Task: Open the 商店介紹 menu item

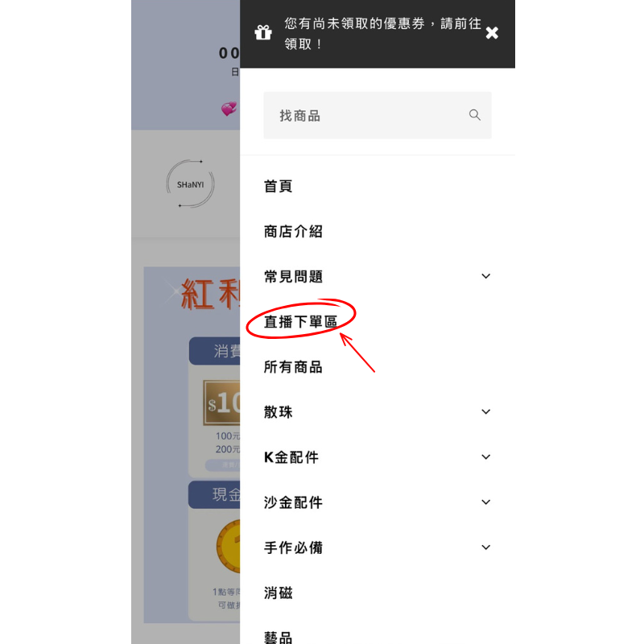Action: click(293, 231)
